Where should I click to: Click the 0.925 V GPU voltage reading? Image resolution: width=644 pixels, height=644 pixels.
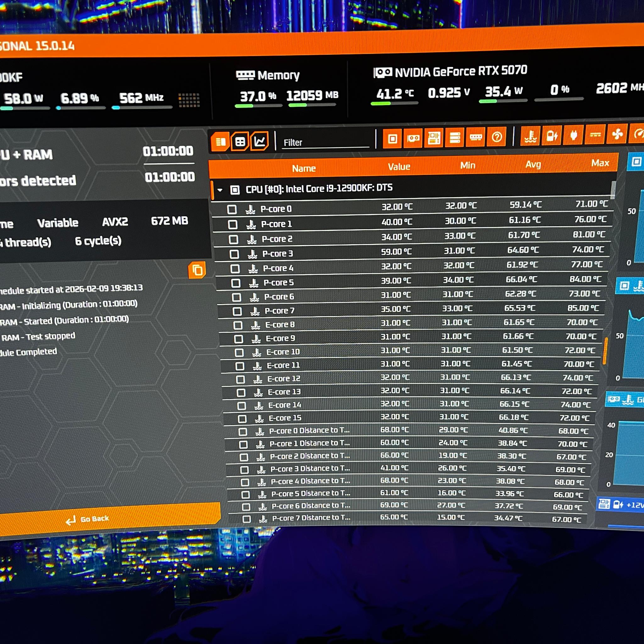coord(449,93)
